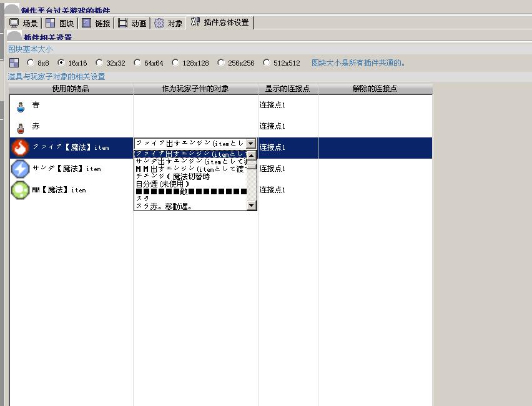Select the スラ list entry
Screen dimensions: 532x406
point(190,199)
